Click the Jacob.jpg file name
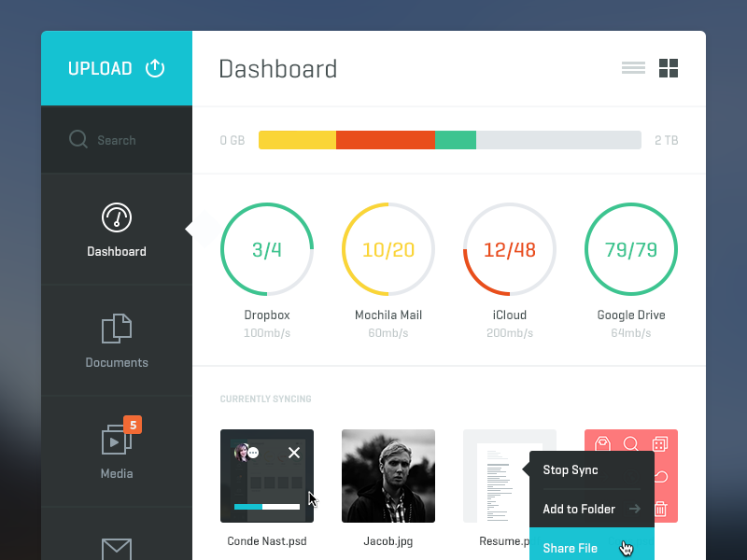The width and height of the screenshot is (747, 560). point(388,541)
